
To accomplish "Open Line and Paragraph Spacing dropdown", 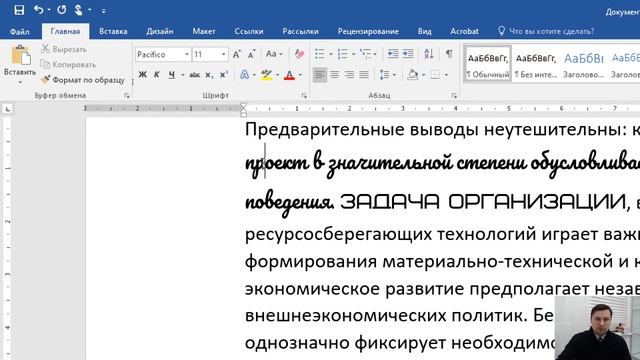I will 387,75.
